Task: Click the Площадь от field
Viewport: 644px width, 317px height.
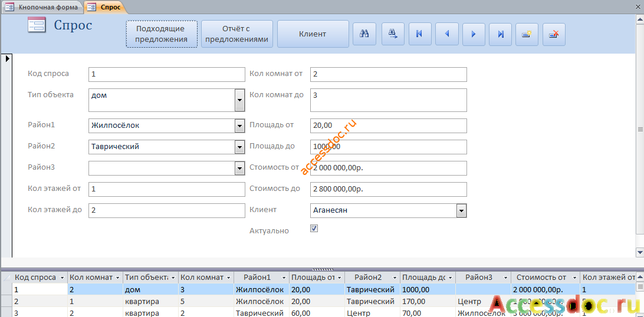Action: (x=389, y=126)
